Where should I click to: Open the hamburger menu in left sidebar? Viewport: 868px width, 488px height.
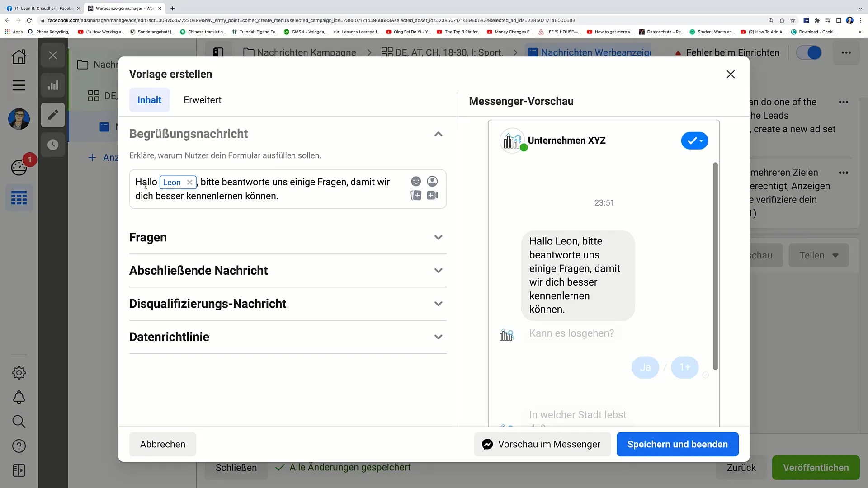click(19, 85)
